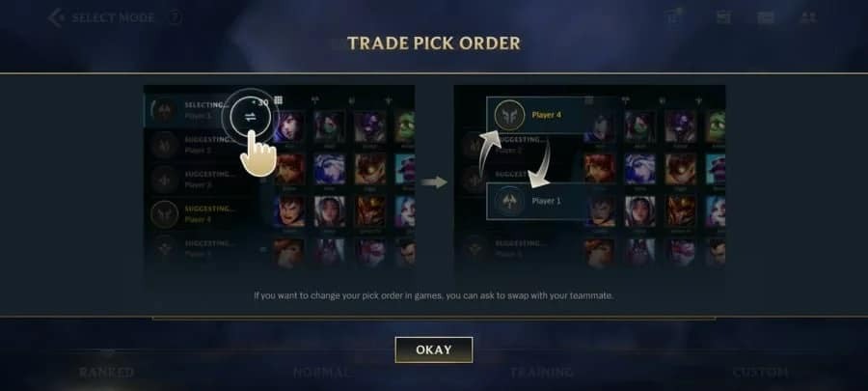Switch to the RANKED mode tab
This screenshot has width=868, height=391.
tap(106, 372)
